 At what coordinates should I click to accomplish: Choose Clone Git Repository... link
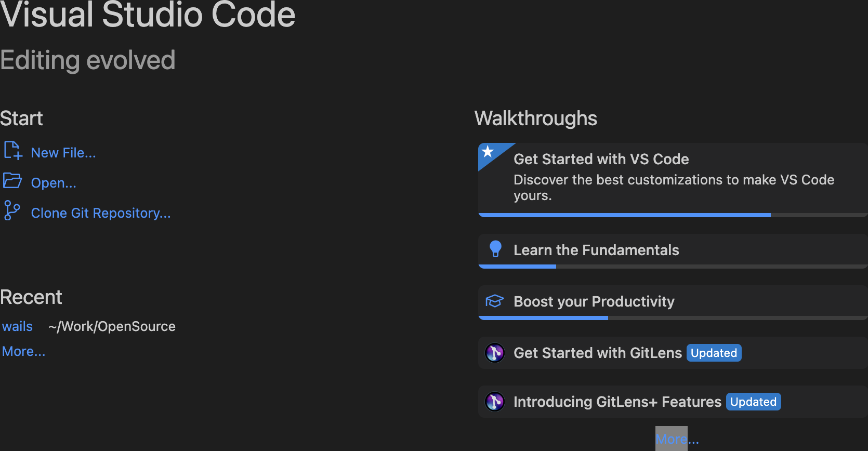tap(101, 213)
